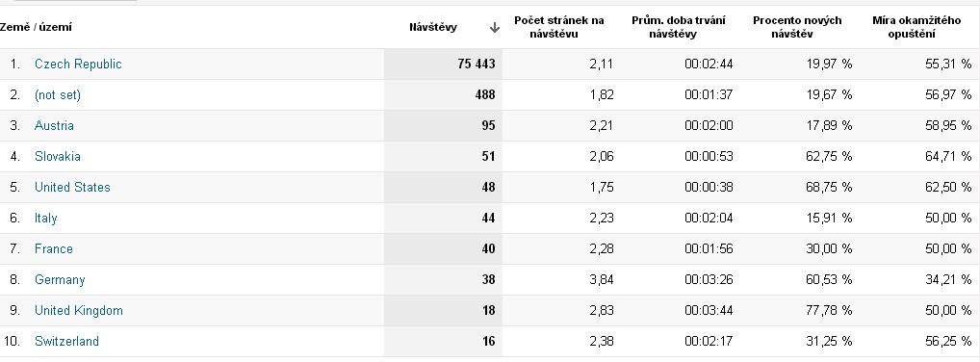Select the France link
The width and height of the screenshot is (980, 362).
tap(54, 248)
